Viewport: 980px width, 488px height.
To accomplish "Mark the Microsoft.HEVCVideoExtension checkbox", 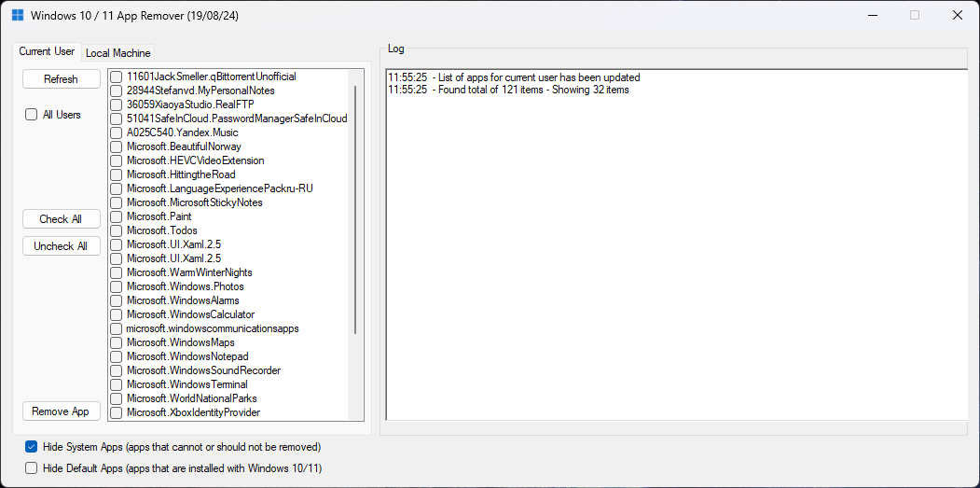I will click(116, 160).
